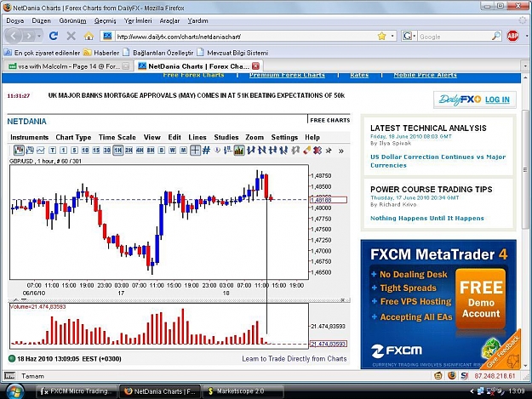Open Marketscope 2.0 from taskbar
Image resolution: width=532 pixels, height=399 pixels.
pyautogui.click(x=243, y=391)
